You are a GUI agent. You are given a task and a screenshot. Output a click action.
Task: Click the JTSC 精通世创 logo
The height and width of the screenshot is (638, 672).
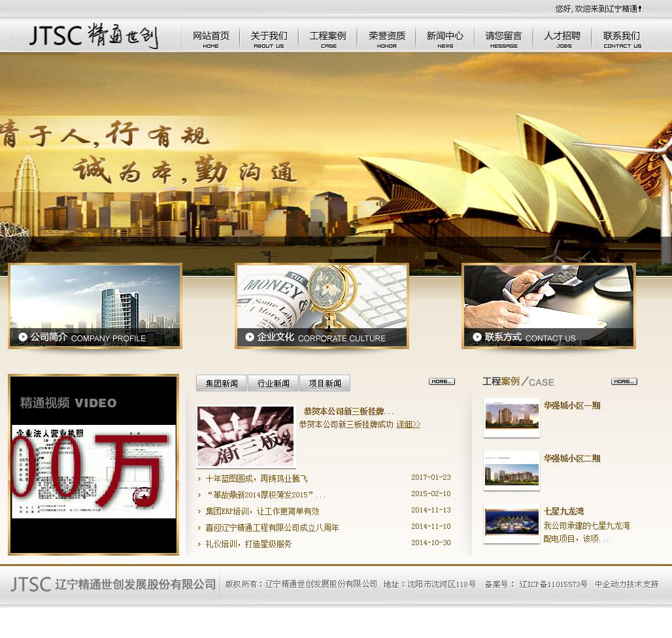94,35
